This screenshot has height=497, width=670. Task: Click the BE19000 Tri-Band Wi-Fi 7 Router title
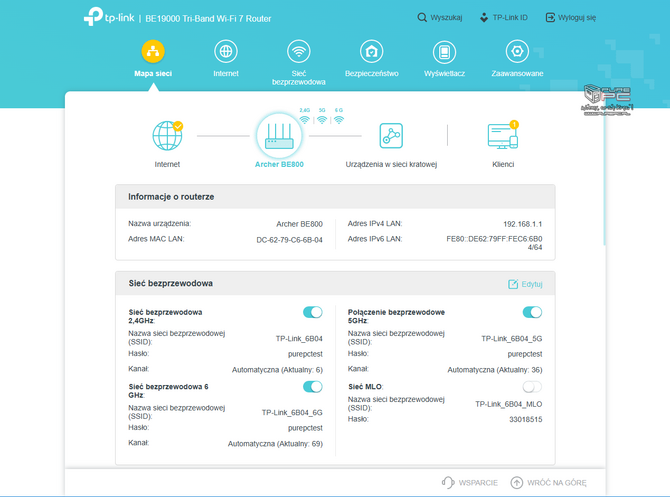(208, 19)
